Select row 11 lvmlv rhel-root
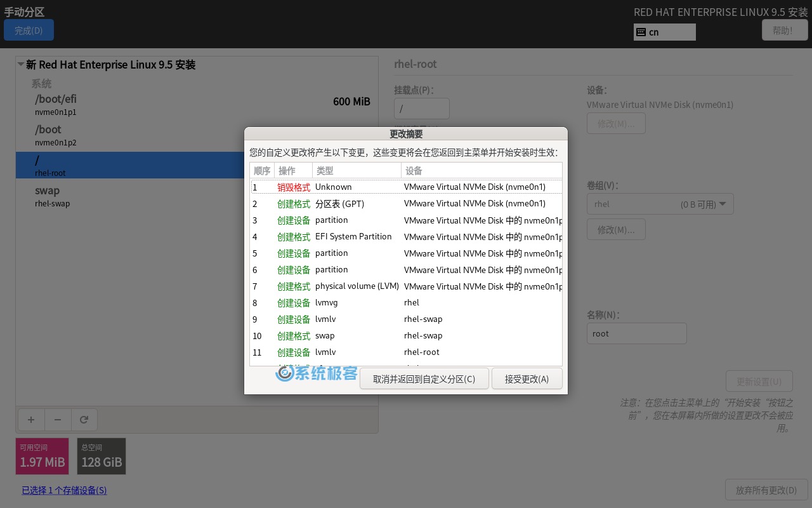The width and height of the screenshot is (812, 508). click(x=406, y=352)
